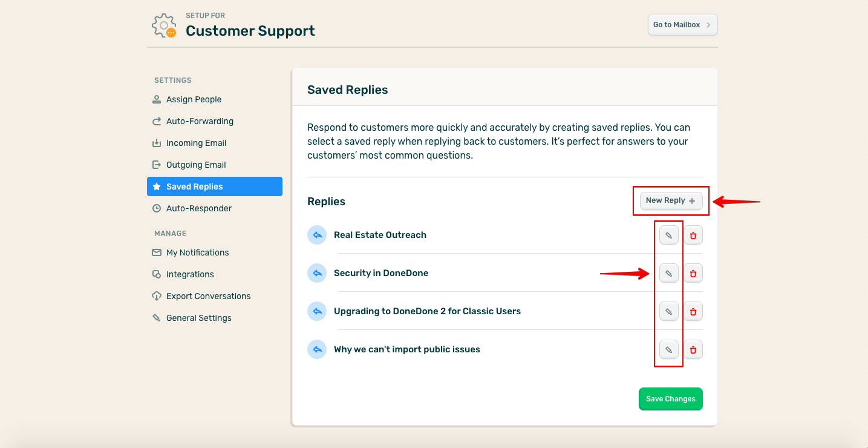Click the Outgoing Email icon

tap(157, 165)
